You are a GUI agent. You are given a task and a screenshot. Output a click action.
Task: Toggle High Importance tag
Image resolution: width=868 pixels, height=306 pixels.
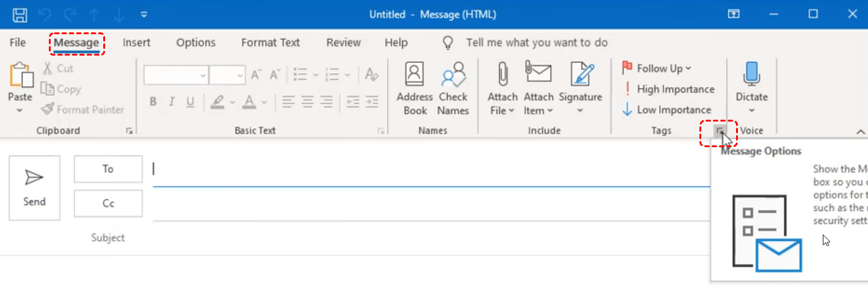(668, 89)
